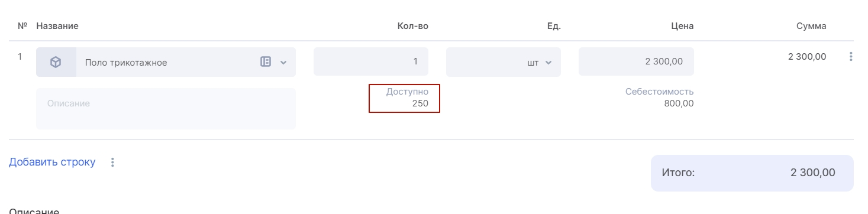Image resolution: width=868 pixels, height=214 pixels.
Task: Click the product cube icon in row 1
Action: coord(56,62)
